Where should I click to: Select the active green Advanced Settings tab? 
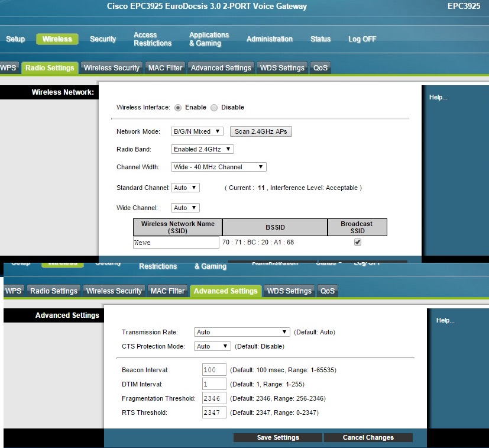tap(225, 291)
